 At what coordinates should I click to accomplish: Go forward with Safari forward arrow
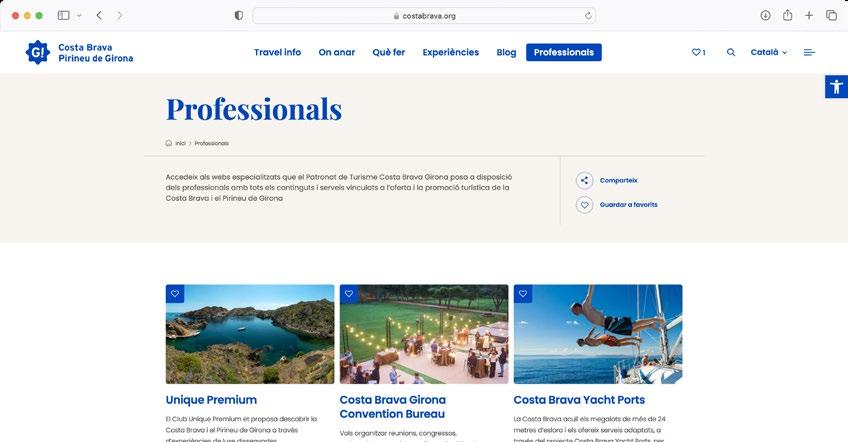point(120,15)
